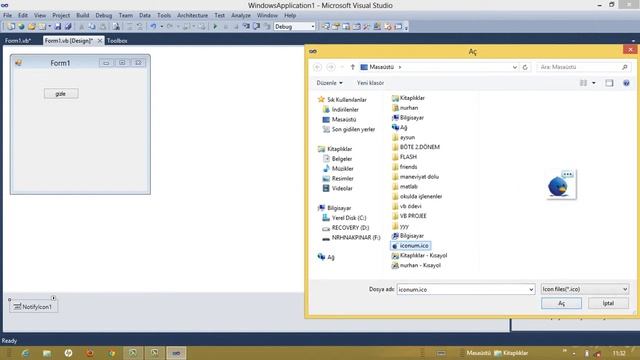Viewport: 640px width, 360px height.
Task: Click the Firefox taskbar icon
Action: pos(90,353)
